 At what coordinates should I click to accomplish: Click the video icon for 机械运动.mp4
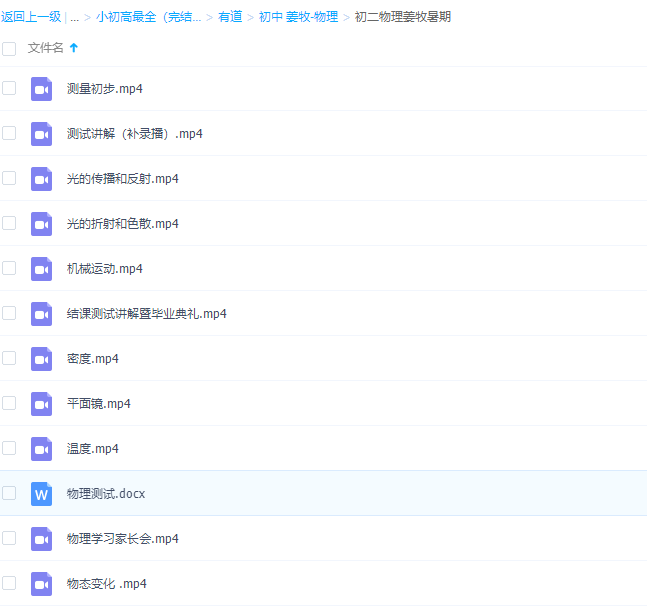pos(41,269)
